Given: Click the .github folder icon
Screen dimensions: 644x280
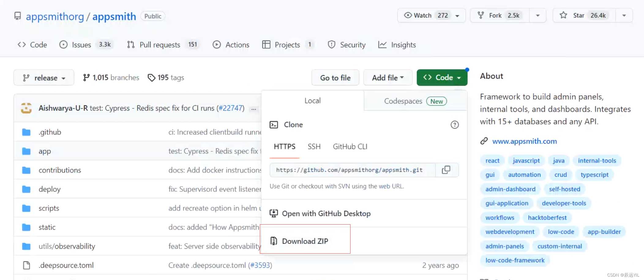Looking at the screenshot, I should point(26,132).
